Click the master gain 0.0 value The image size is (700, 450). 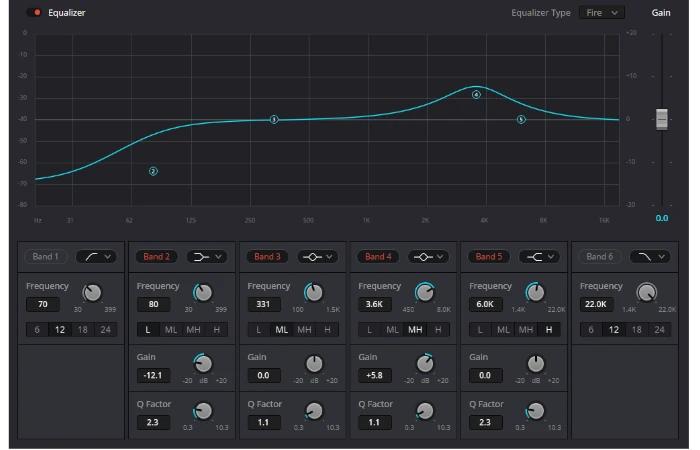coord(662,218)
